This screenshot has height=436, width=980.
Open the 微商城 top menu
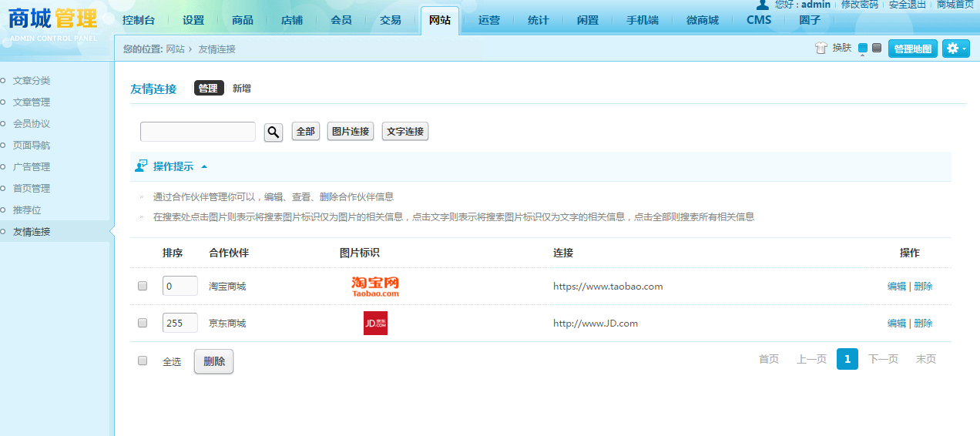pos(703,20)
